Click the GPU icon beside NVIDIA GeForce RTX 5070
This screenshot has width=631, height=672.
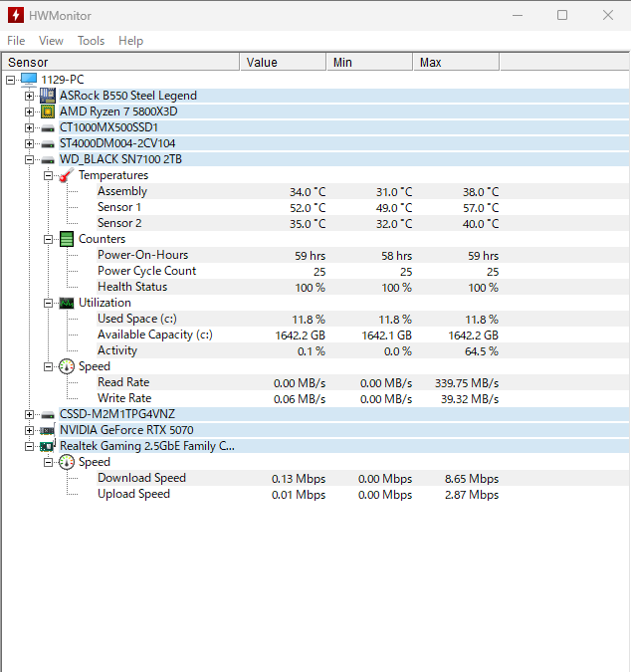pyautogui.click(x=47, y=430)
